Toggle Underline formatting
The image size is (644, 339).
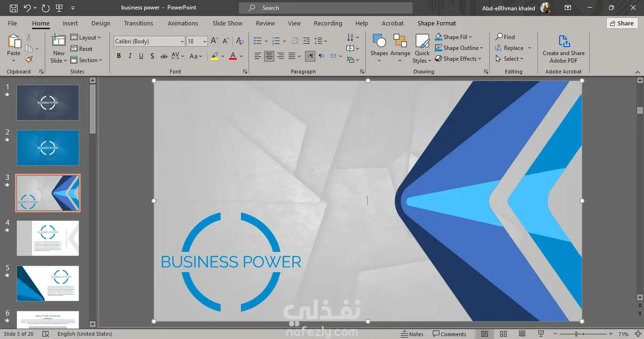(x=141, y=56)
